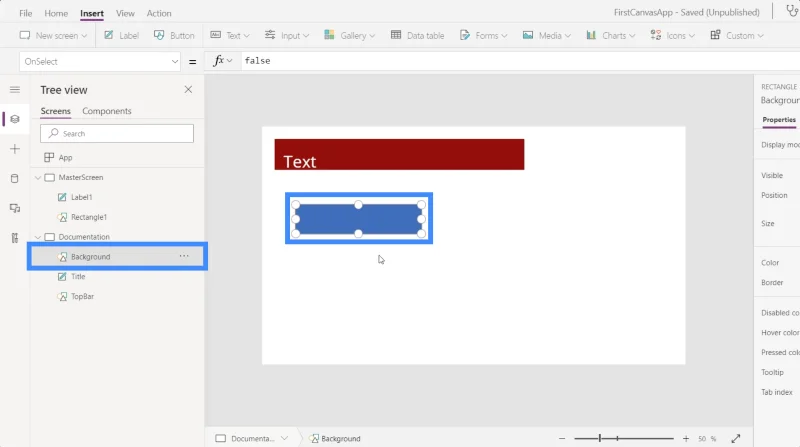Screen dimensions: 800x447
Task: Insert a Label control
Action: coord(121,35)
